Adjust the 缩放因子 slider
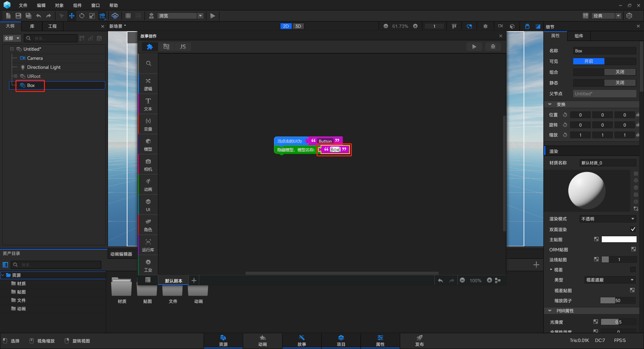 point(618,300)
